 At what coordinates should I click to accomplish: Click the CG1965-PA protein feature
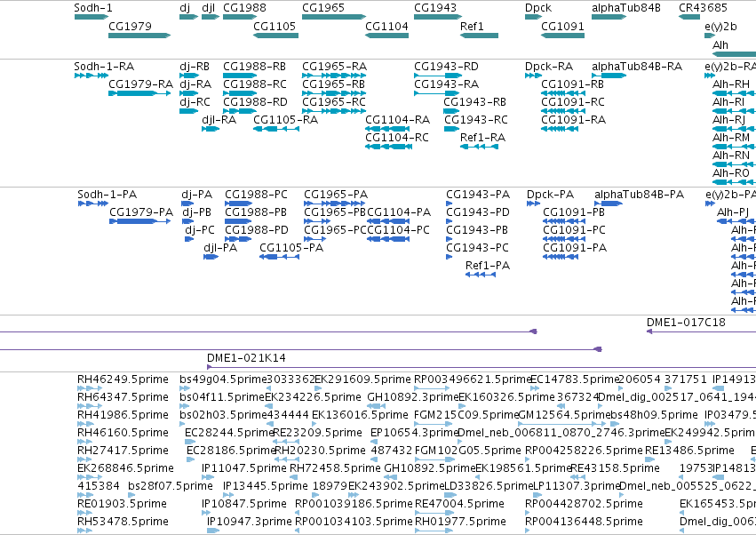(x=334, y=204)
